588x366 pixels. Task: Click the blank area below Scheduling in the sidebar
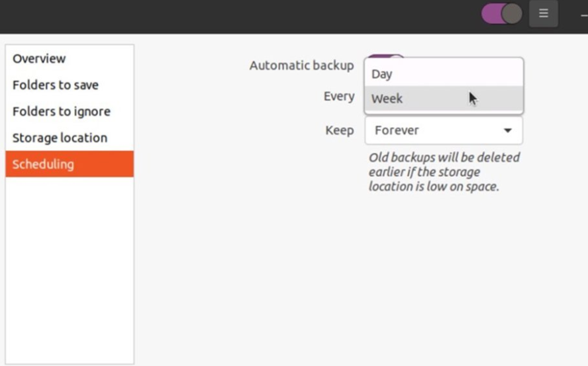(70, 265)
